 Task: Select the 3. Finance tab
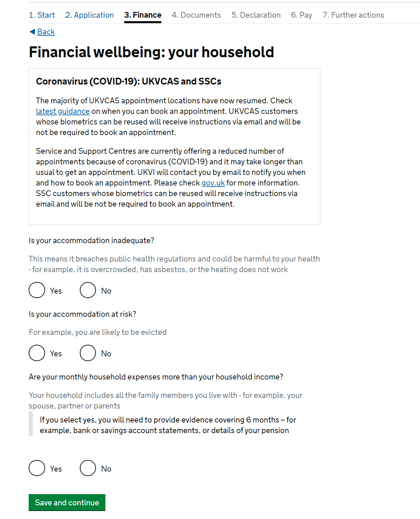point(143,15)
